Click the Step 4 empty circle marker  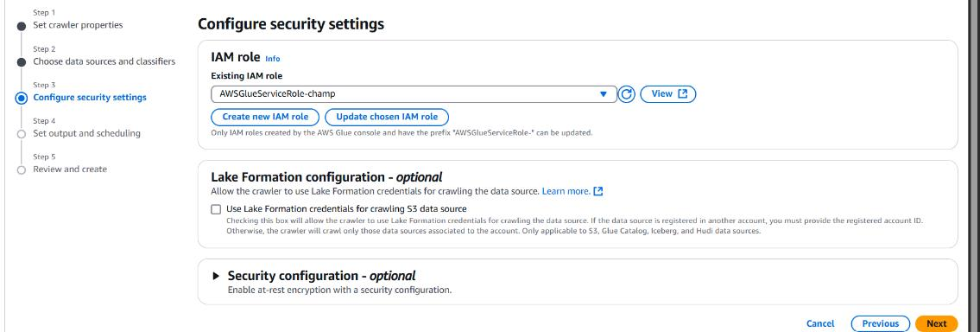coord(22,134)
